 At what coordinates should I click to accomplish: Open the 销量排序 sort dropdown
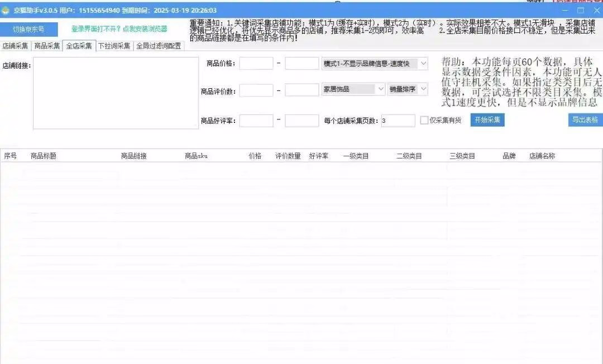(x=408, y=89)
